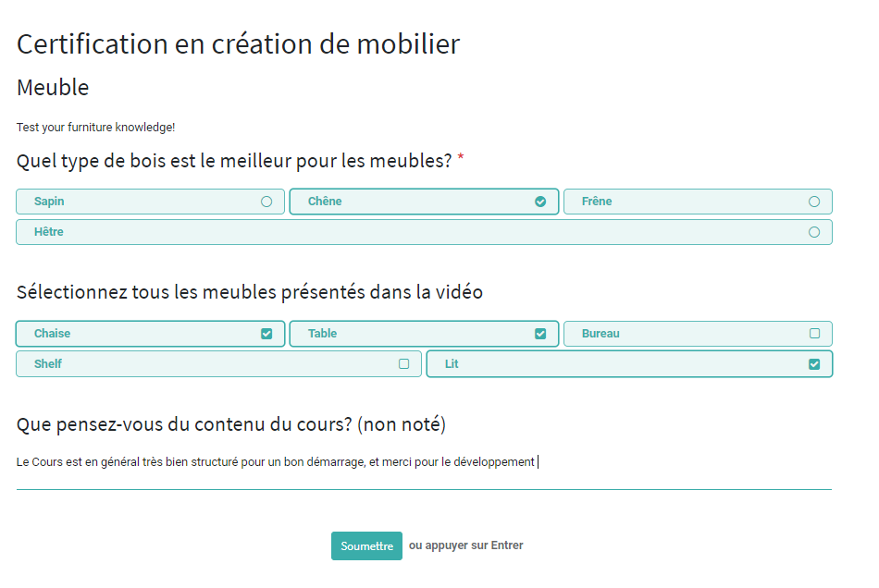
Task: Click the Chêne option label
Action: [325, 202]
